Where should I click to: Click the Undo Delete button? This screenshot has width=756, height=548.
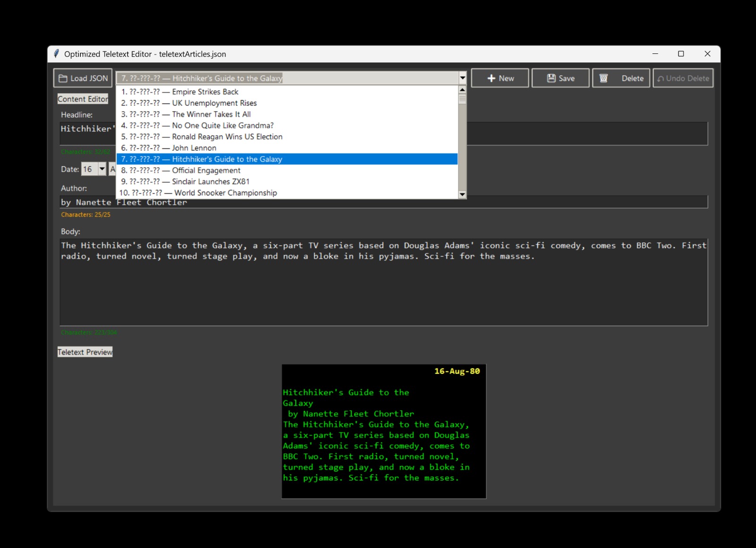click(x=683, y=78)
